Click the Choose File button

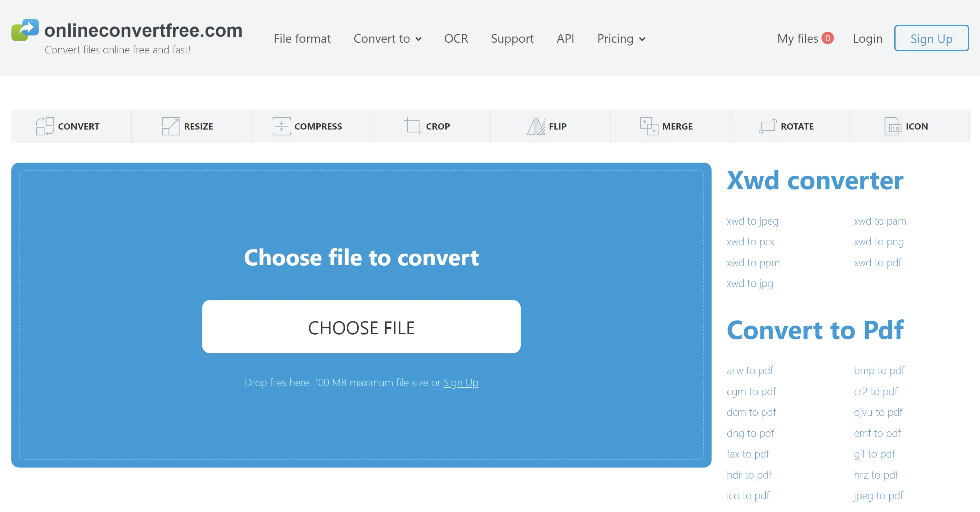pos(361,326)
